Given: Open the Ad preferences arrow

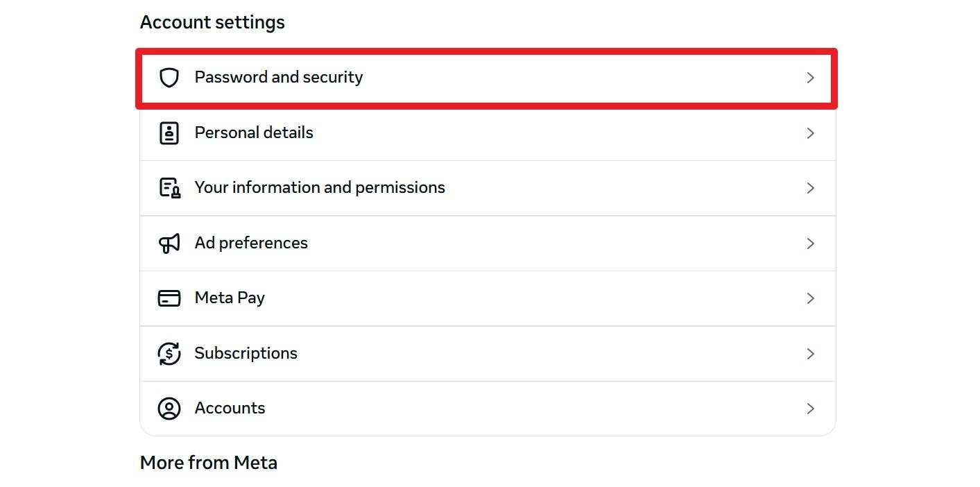Looking at the screenshot, I should click(810, 243).
